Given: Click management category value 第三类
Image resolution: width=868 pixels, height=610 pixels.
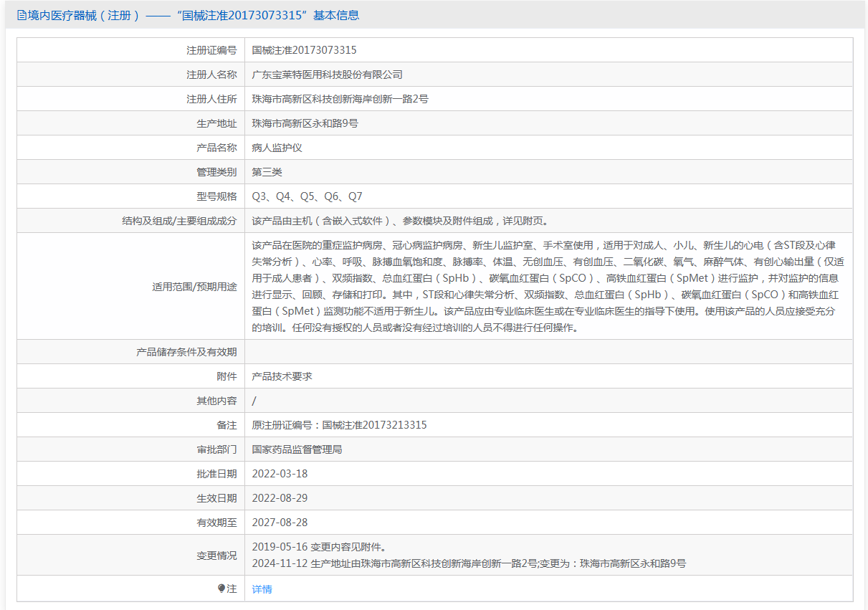Looking at the screenshot, I should [x=267, y=172].
